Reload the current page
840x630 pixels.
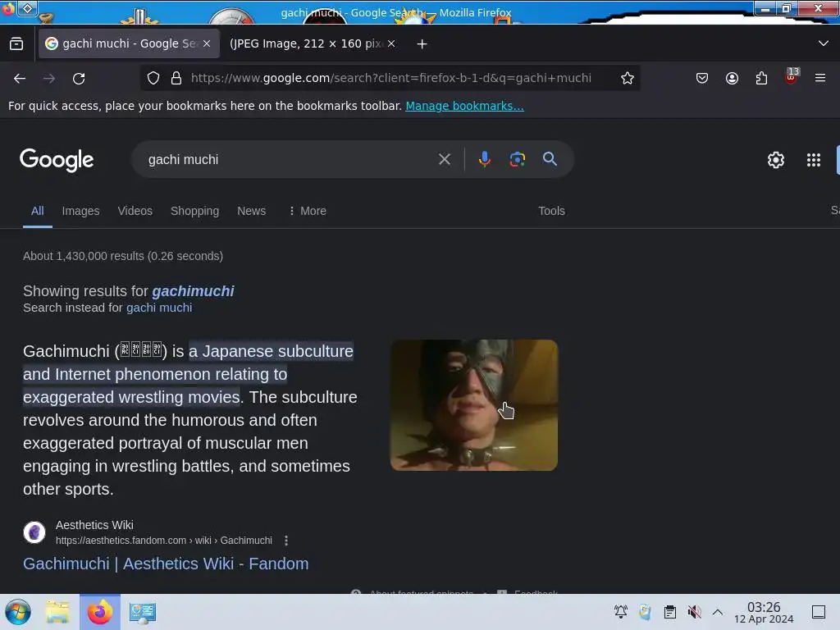click(79, 78)
